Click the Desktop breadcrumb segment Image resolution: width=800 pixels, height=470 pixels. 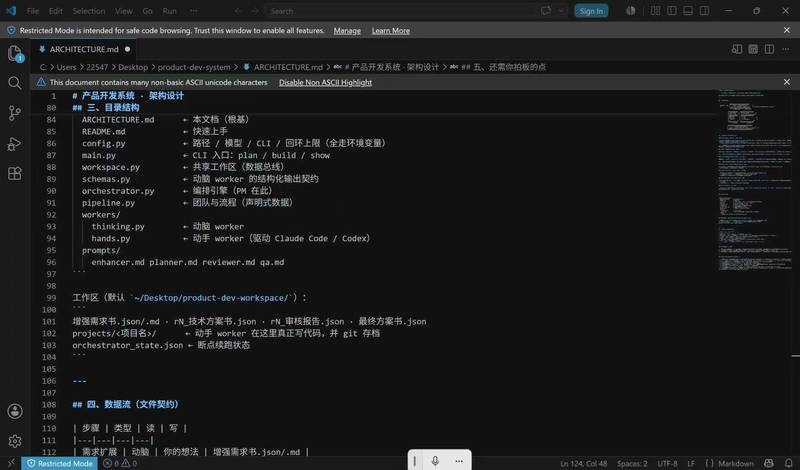133,67
